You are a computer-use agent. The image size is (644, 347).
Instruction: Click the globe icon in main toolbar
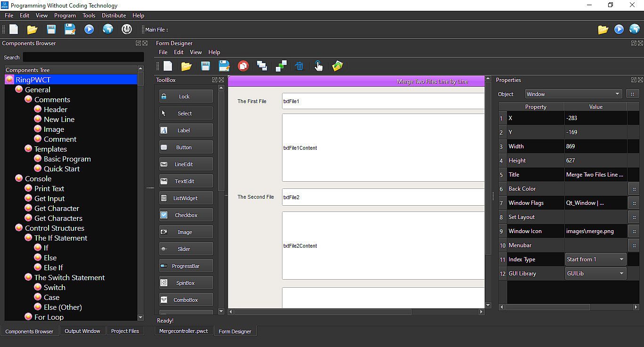point(108,29)
